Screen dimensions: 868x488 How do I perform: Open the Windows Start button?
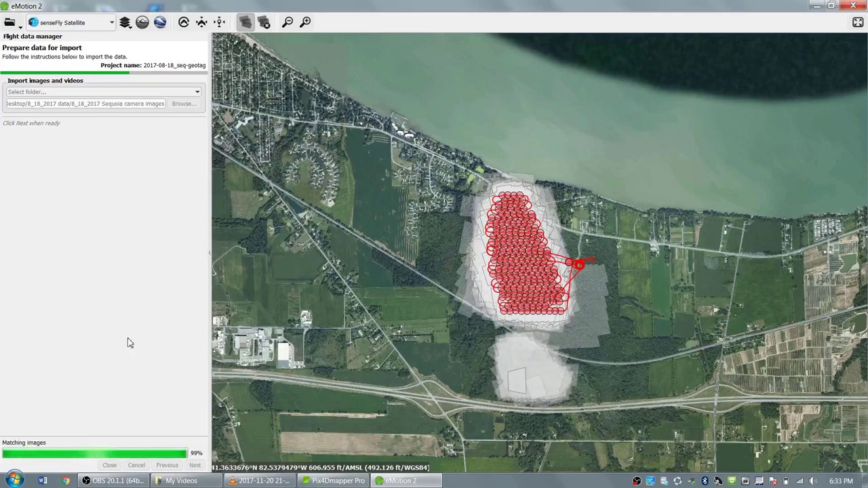click(14, 480)
